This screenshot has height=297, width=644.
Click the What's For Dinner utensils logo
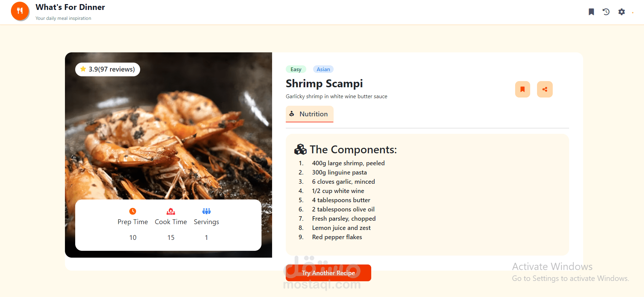[20, 11]
